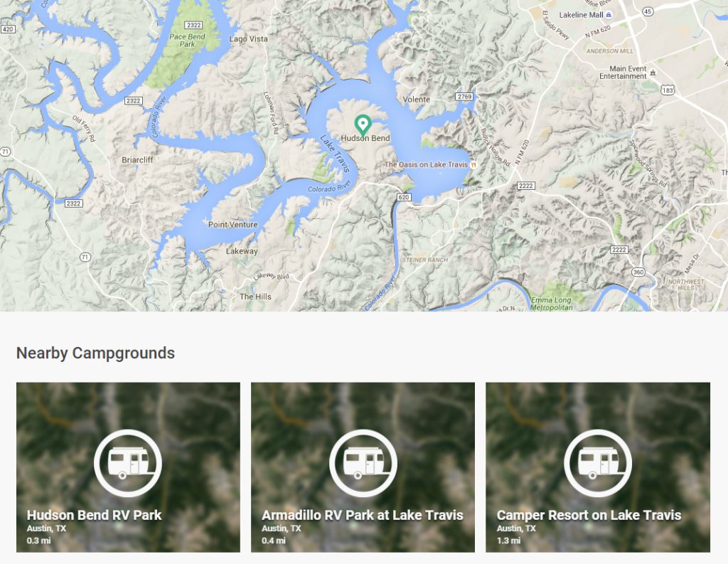Click the route 2222 shield near Bullick Hollow
728x564 pixels.
coord(527,185)
